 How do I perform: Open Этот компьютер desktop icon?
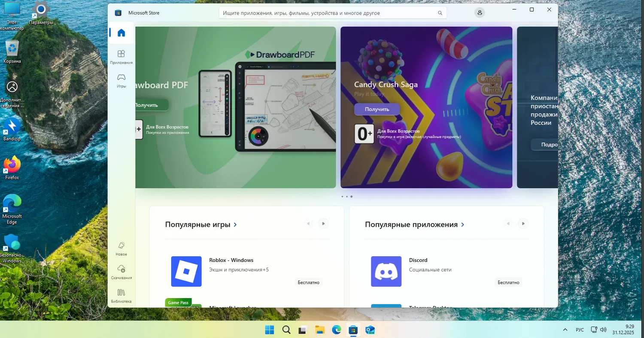pyautogui.click(x=12, y=16)
